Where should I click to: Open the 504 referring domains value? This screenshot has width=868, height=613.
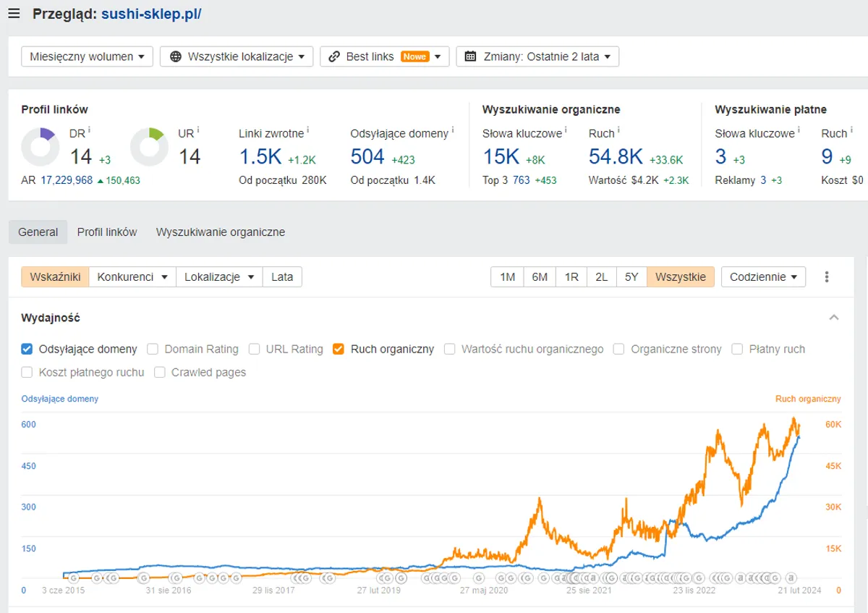point(367,156)
